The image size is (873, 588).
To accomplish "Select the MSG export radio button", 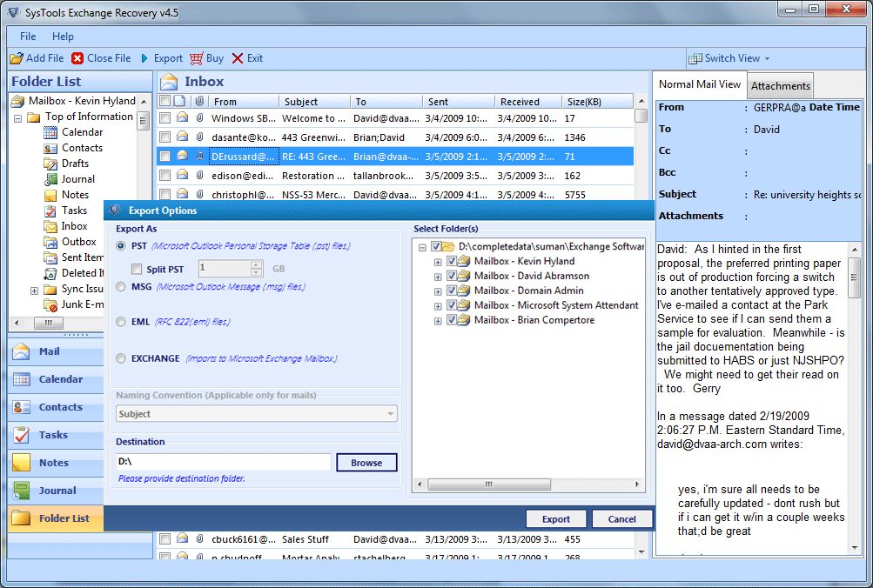I will [121, 286].
